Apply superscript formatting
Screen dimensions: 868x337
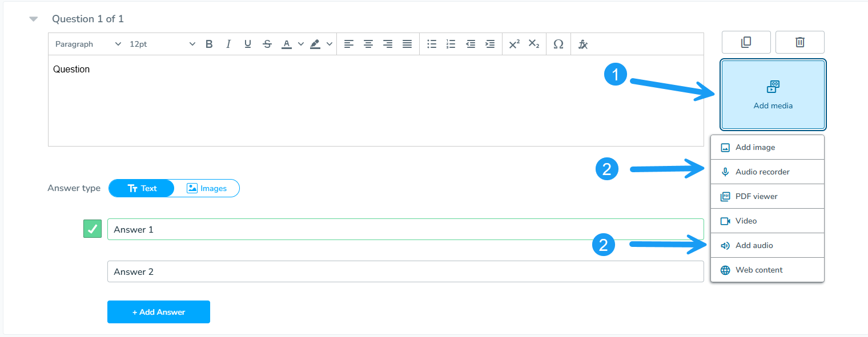click(515, 44)
